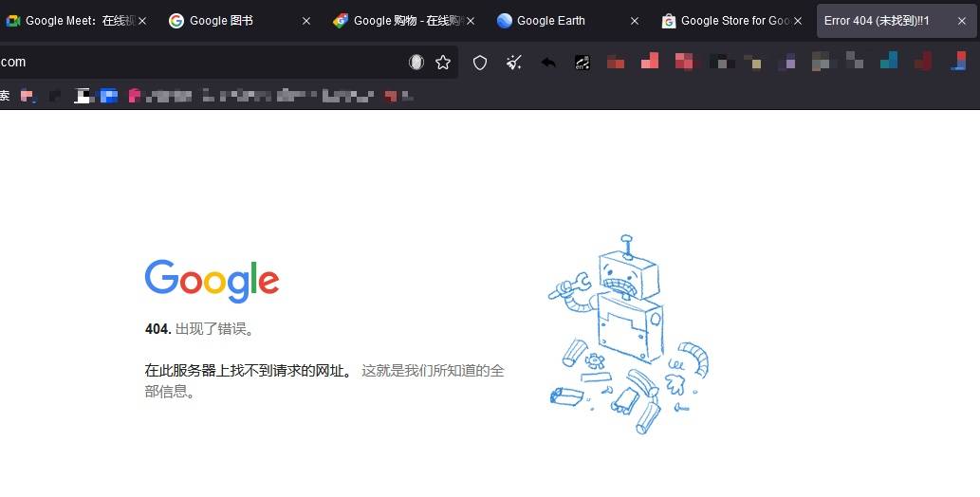Click the black reply arrow extension icon
Viewport: 980px width, 497px height.
[x=548, y=63]
